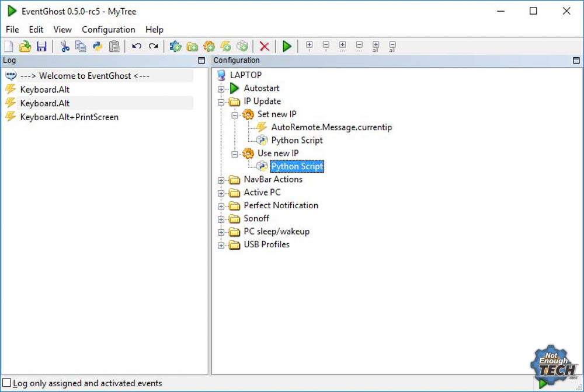This screenshot has width=584, height=392.
Task: Undo the last action
Action: coord(137,47)
